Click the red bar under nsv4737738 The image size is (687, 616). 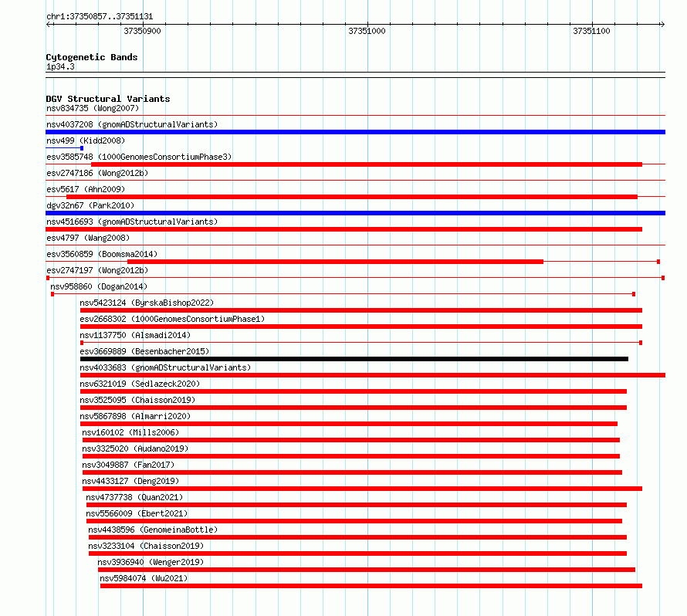tap(356, 505)
